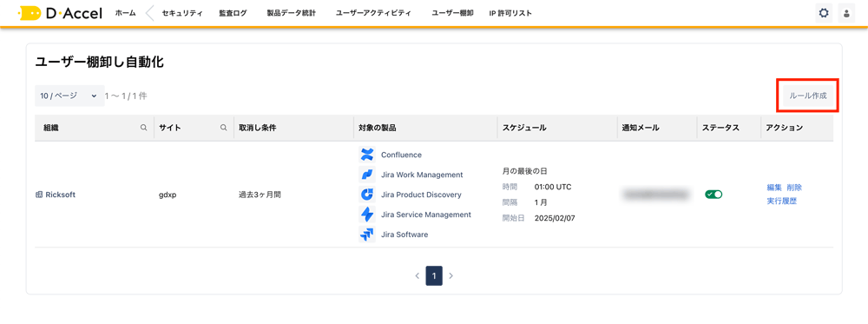This screenshot has height=324, width=868.
Task: Click the 対象の製品 column header
Action: click(x=377, y=128)
